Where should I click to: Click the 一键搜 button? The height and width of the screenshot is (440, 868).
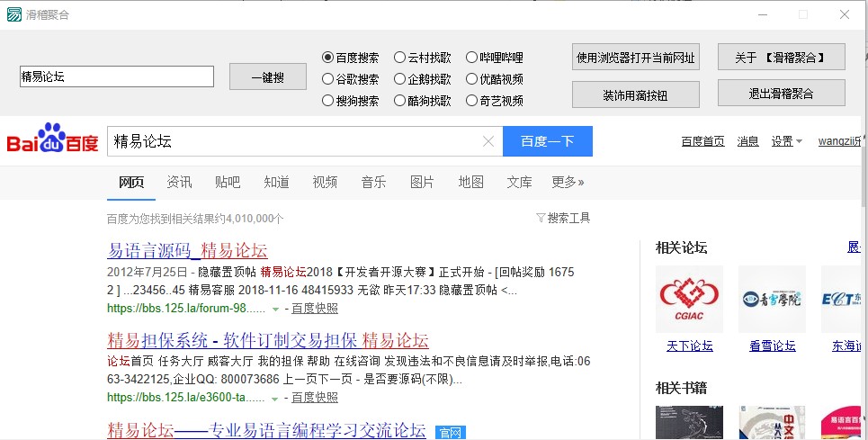click(268, 76)
